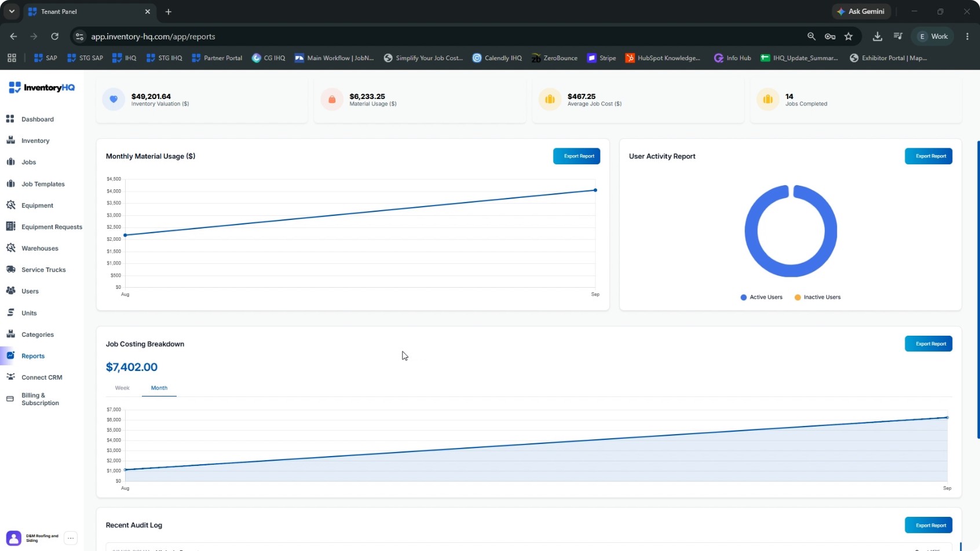This screenshot has height=551, width=980.
Task: Open the Users sidebar icon
Action: (10, 291)
